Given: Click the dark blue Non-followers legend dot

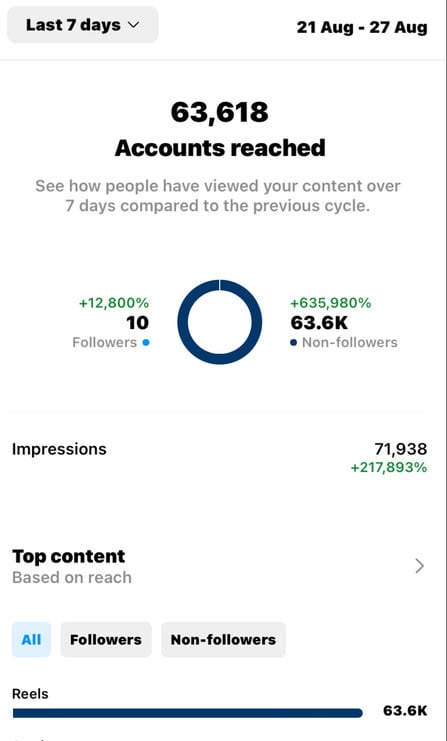Looking at the screenshot, I should pos(294,343).
